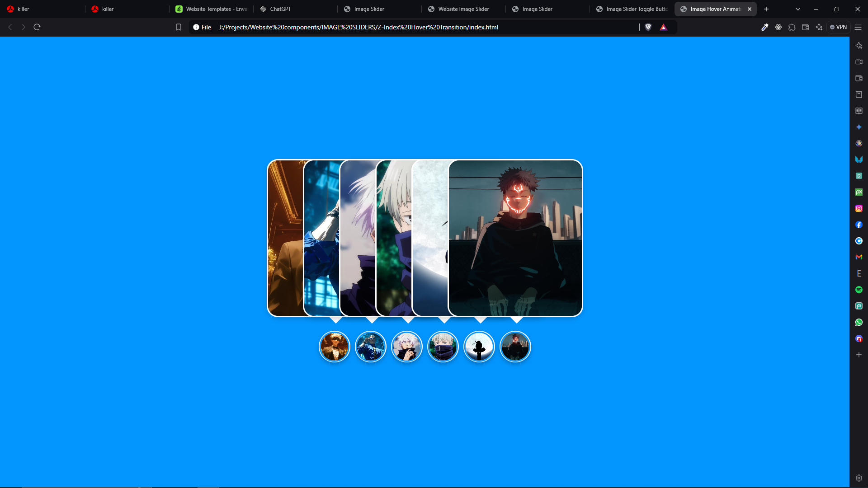Image resolution: width=868 pixels, height=488 pixels.
Task: Switch to Image Slider Toggle Button tab
Action: (632, 9)
